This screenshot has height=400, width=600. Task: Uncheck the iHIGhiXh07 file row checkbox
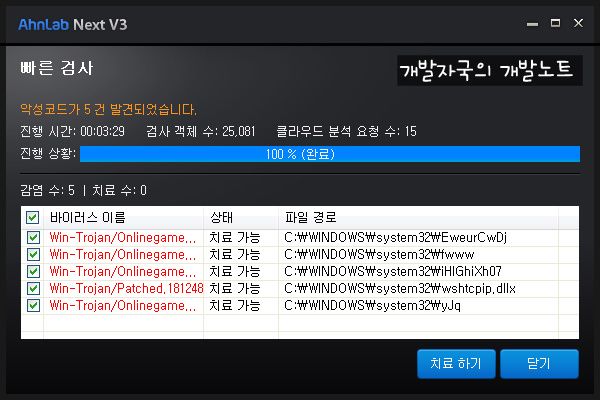coord(33,271)
